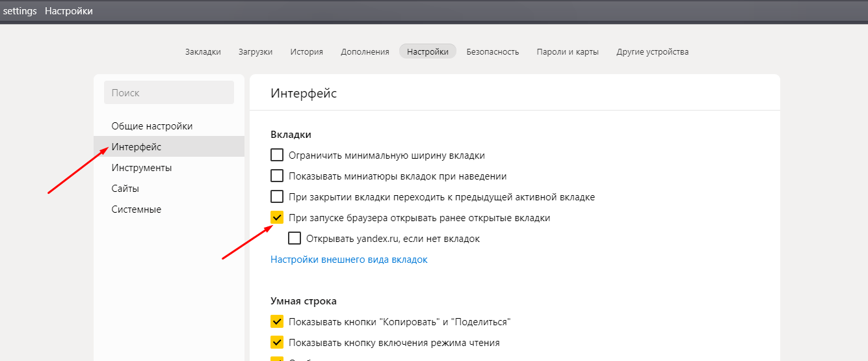Open Общие настройки in the sidebar
This screenshot has width=868, height=361.
click(x=151, y=126)
